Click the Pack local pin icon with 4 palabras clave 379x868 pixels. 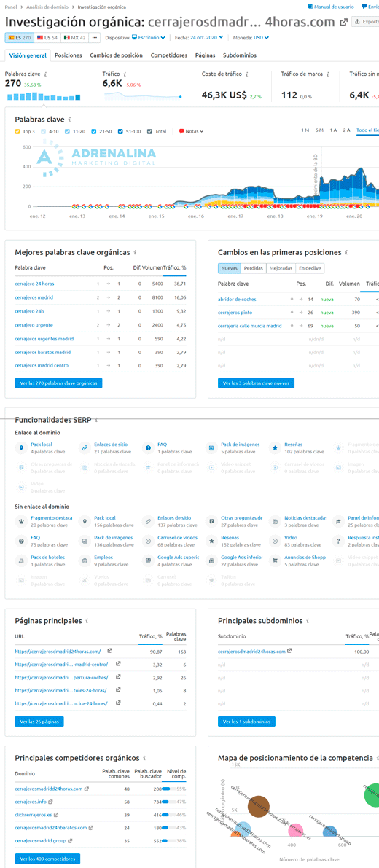[x=21, y=447]
